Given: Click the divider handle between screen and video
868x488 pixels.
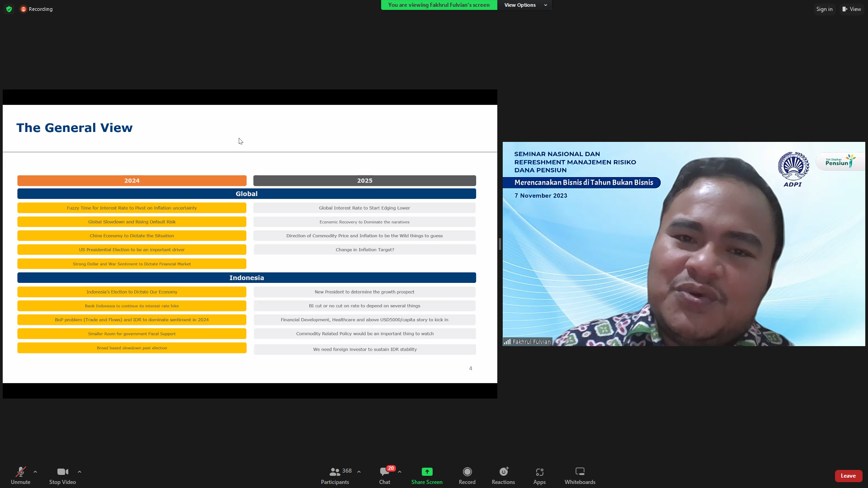Looking at the screenshot, I should pos(500,244).
